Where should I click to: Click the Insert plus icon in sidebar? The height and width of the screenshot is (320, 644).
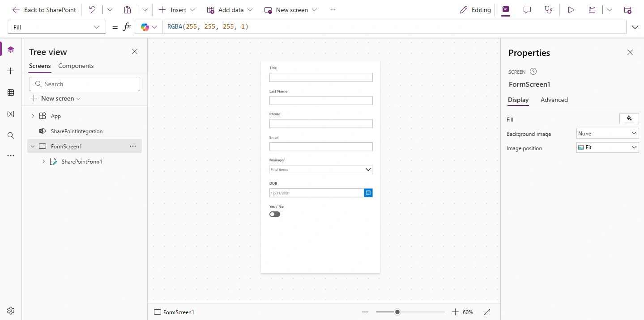point(11,71)
